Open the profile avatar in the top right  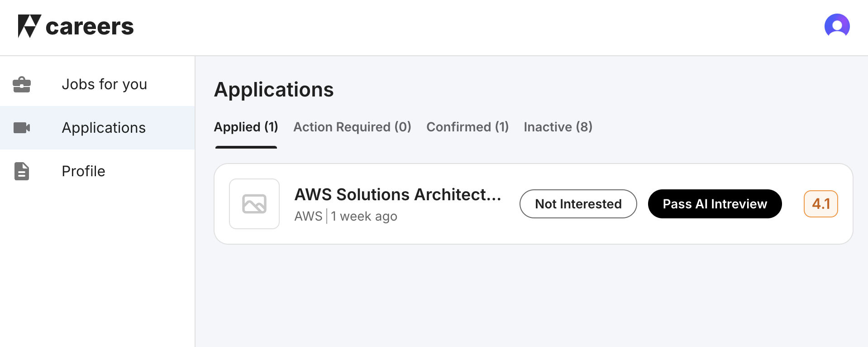pos(838,27)
